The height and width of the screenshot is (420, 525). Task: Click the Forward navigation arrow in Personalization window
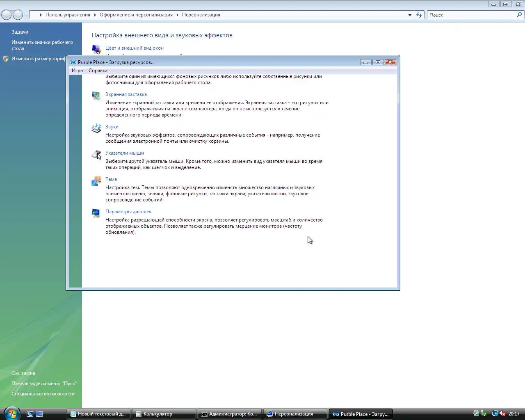(18, 15)
